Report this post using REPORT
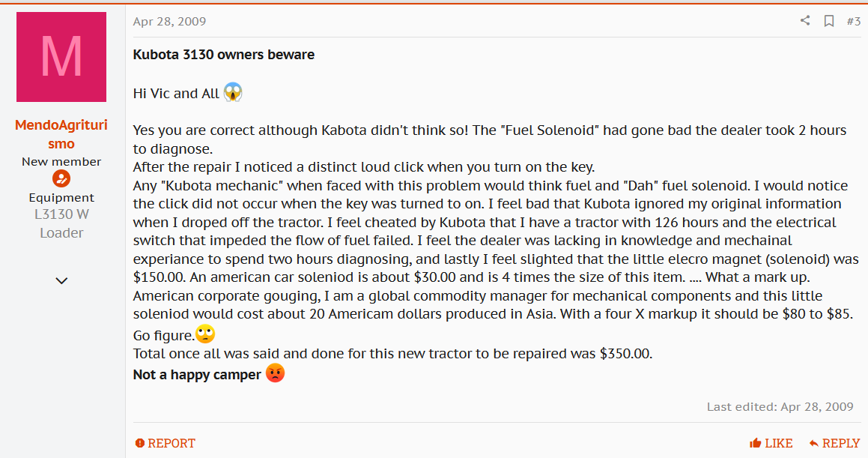 pyautogui.click(x=165, y=443)
